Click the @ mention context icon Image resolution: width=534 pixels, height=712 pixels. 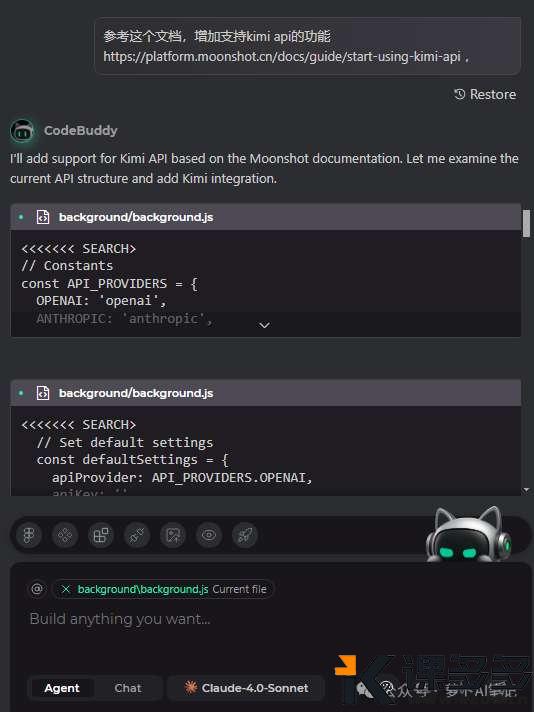(37, 589)
